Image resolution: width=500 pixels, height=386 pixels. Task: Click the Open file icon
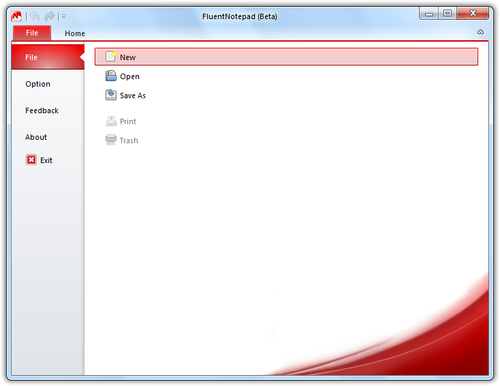pos(111,76)
